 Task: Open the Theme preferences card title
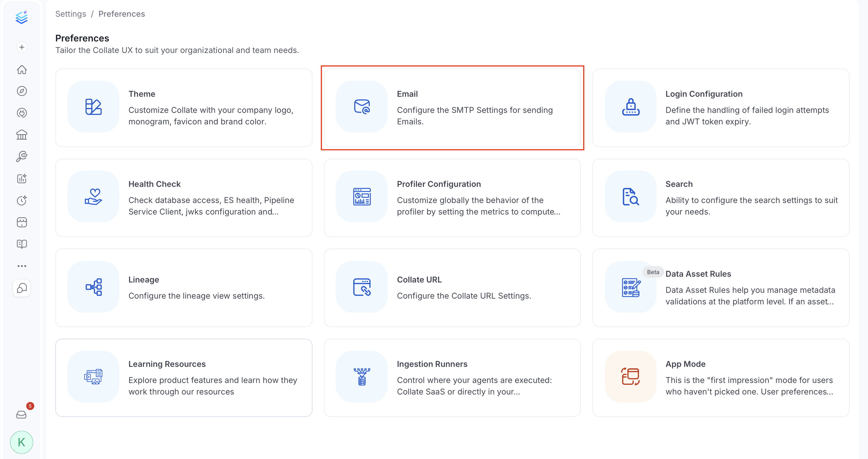coord(142,94)
